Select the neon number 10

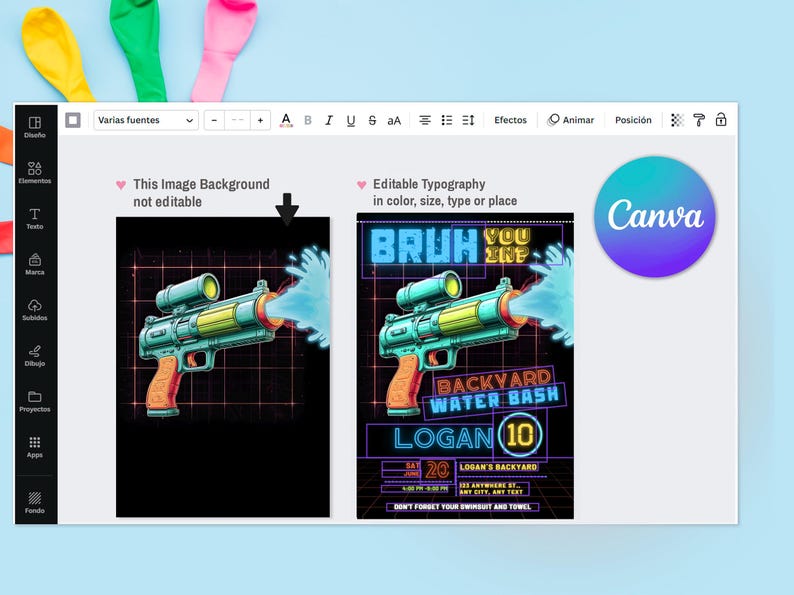pos(520,434)
